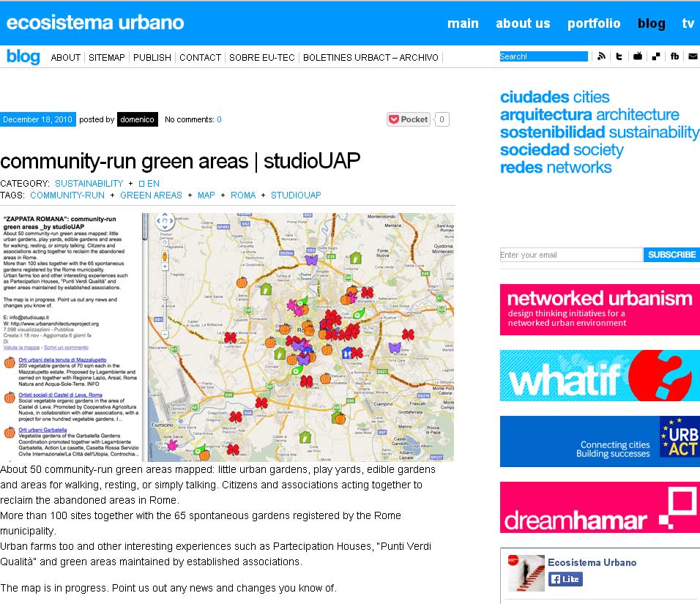Open the December 18, 2010 date link
This screenshot has width=700, height=604.
click(x=37, y=119)
